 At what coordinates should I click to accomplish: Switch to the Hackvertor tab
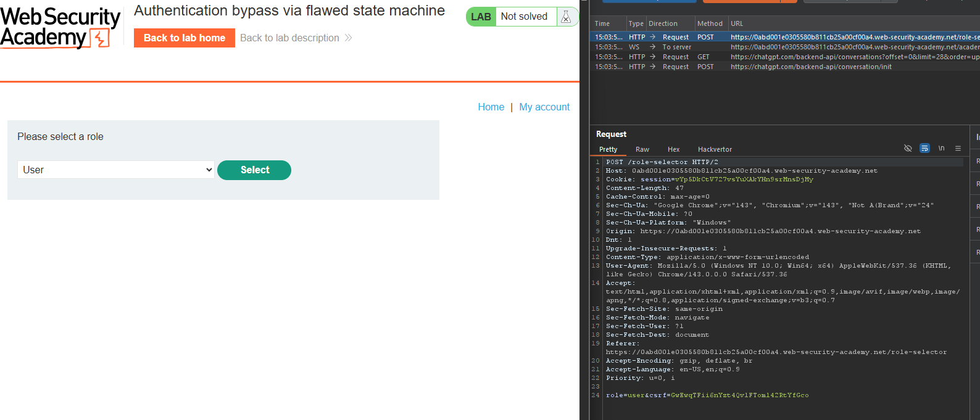tap(715, 149)
